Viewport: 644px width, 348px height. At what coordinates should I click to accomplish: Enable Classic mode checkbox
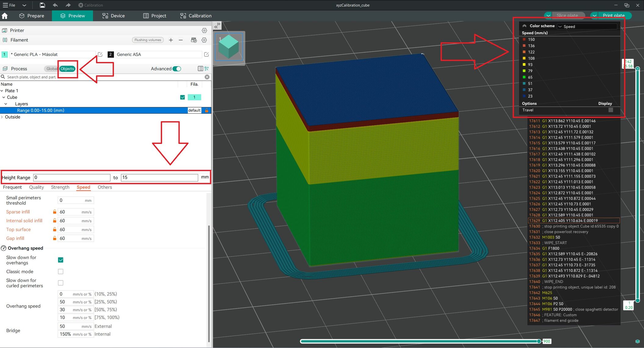tap(61, 272)
